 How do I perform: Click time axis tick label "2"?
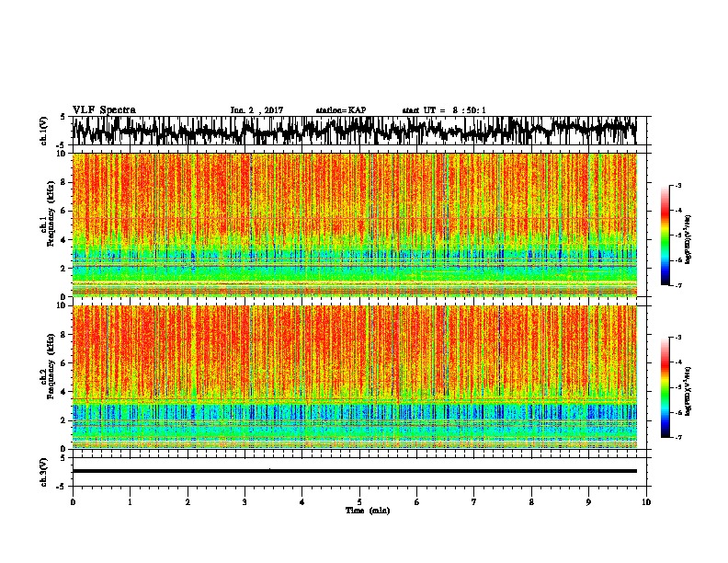188,502
